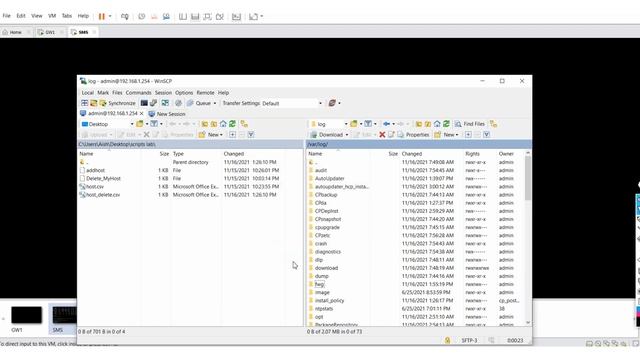The width and height of the screenshot is (640, 360).
Task: Sort remote panel by Changed column
Action: tap(411, 154)
